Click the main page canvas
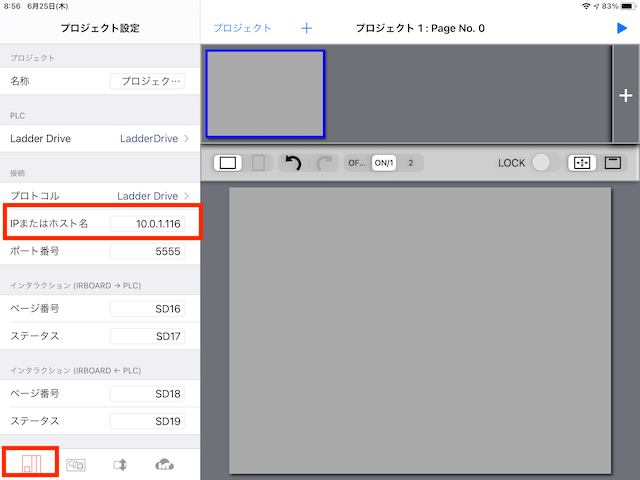640x480 pixels. tap(420, 331)
